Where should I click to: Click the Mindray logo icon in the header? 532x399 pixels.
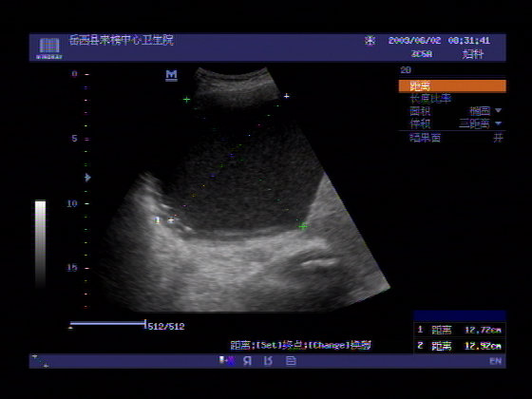coord(49,47)
